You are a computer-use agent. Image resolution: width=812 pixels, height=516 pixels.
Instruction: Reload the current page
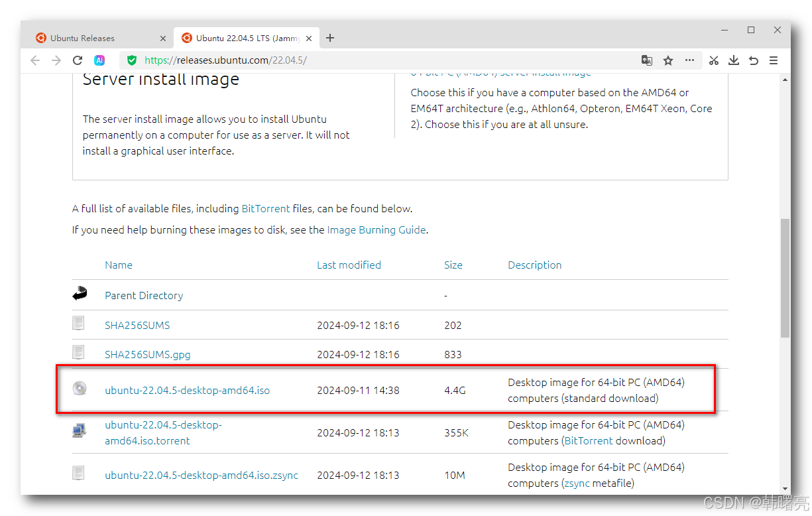[78, 60]
